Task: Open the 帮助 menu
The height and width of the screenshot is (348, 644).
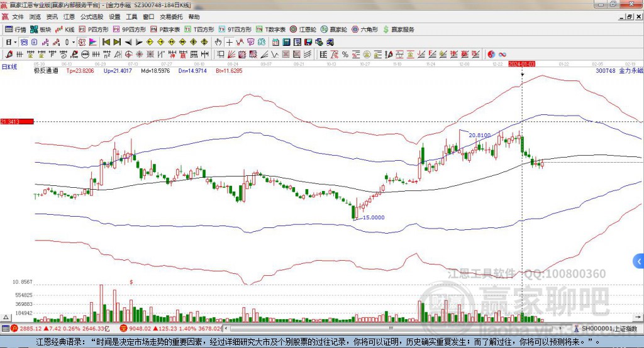Action: 194,17
